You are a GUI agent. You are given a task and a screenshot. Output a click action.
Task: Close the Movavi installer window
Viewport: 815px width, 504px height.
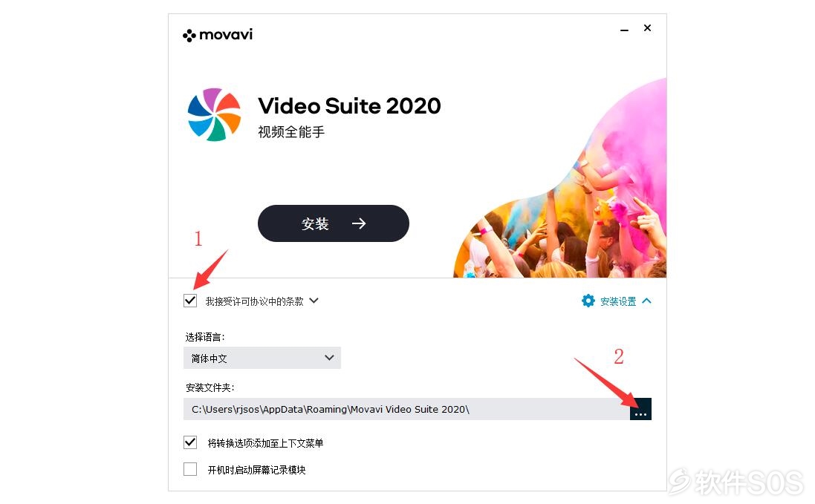click(x=647, y=28)
